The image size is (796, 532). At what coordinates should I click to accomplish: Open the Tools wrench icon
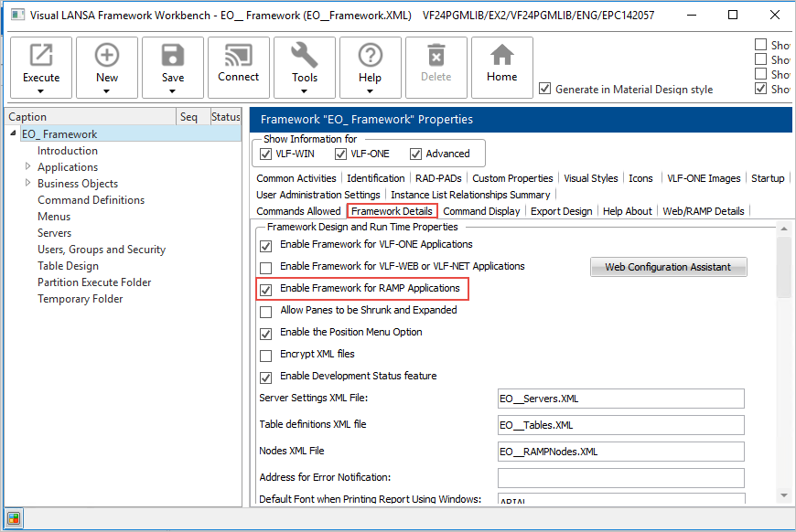point(305,57)
